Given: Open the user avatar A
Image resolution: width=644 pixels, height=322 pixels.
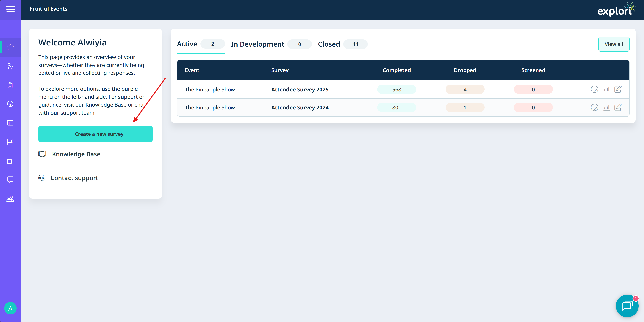Looking at the screenshot, I should point(10,308).
